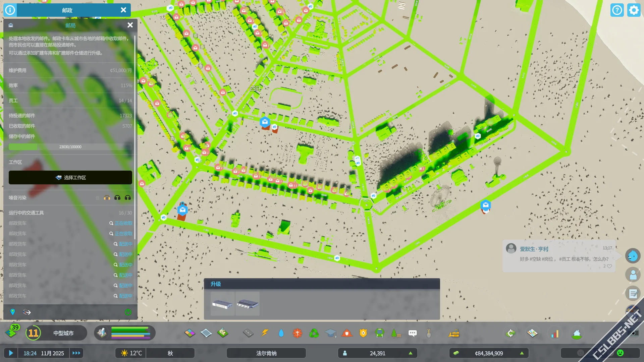The image size is (644, 362).
Task: Open the Electricity lightning menu
Action: tap(265, 333)
